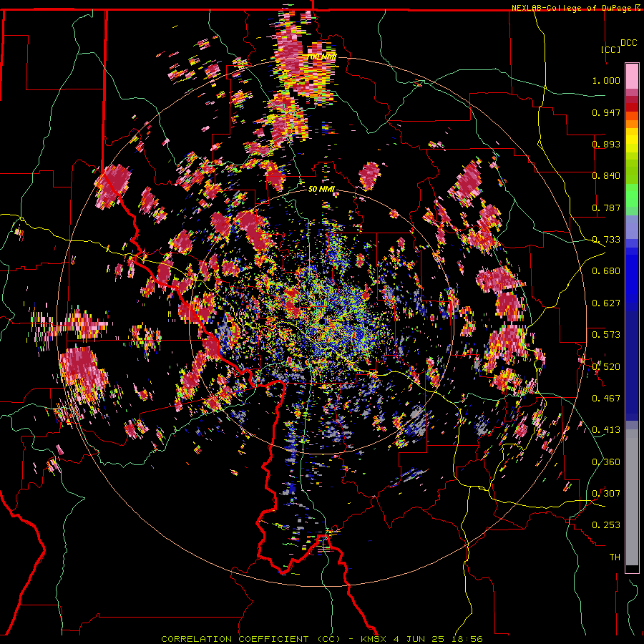
Task: Pick the yellow segment near 0.893 on scale
Action: point(632,140)
